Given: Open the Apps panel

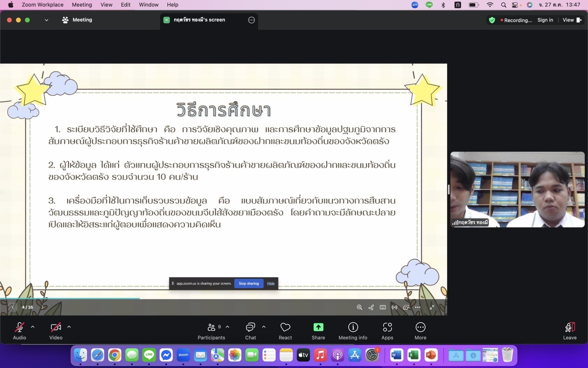Looking at the screenshot, I should click(387, 331).
